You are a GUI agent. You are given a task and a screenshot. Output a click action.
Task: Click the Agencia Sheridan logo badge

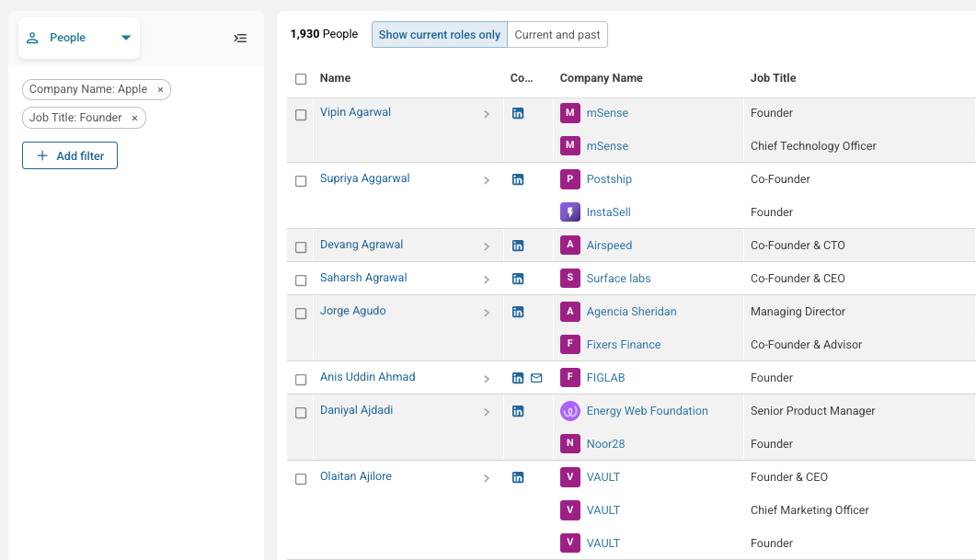tap(570, 311)
